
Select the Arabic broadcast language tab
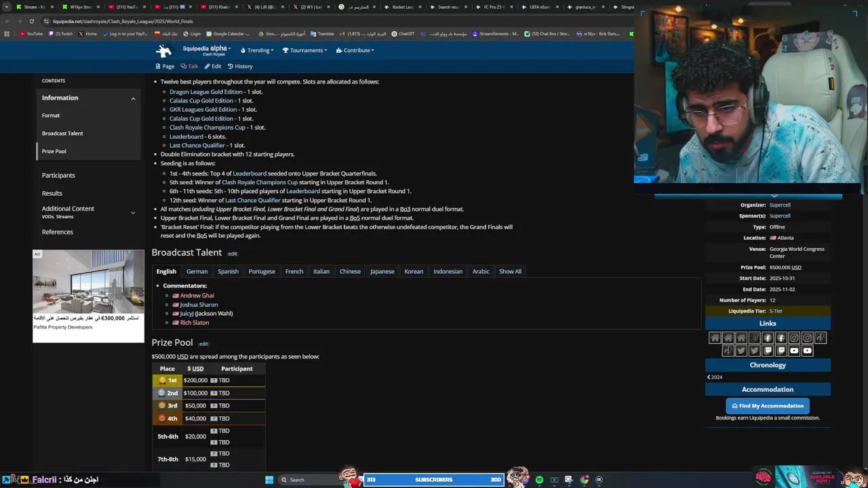(481, 271)
